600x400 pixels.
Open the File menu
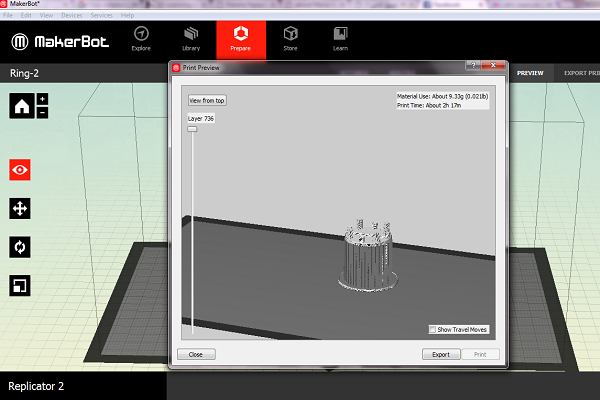(x=8, y=15)
